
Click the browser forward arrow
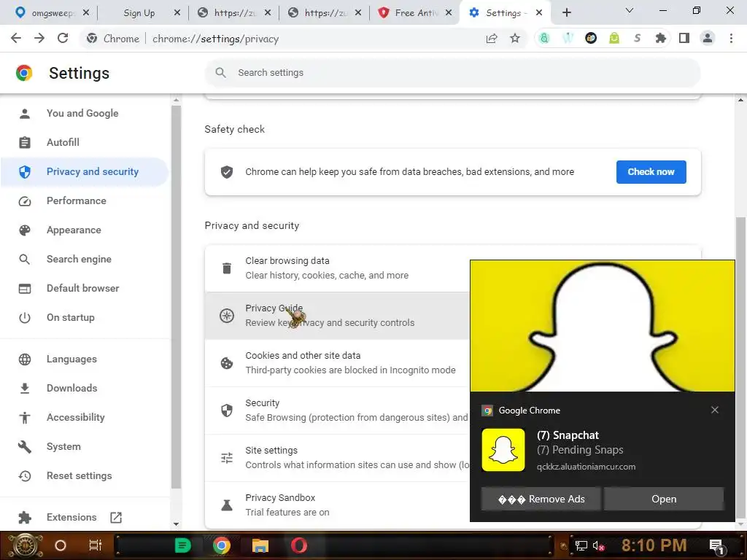tap(39, 39)
